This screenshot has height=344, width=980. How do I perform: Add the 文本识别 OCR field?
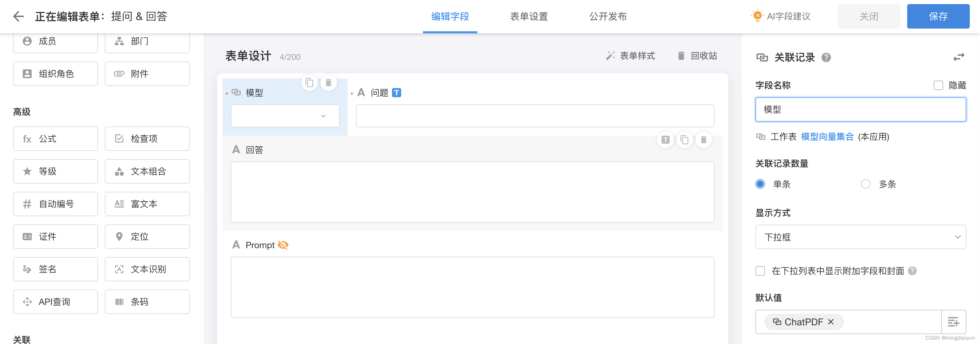(x=147, y=270)
